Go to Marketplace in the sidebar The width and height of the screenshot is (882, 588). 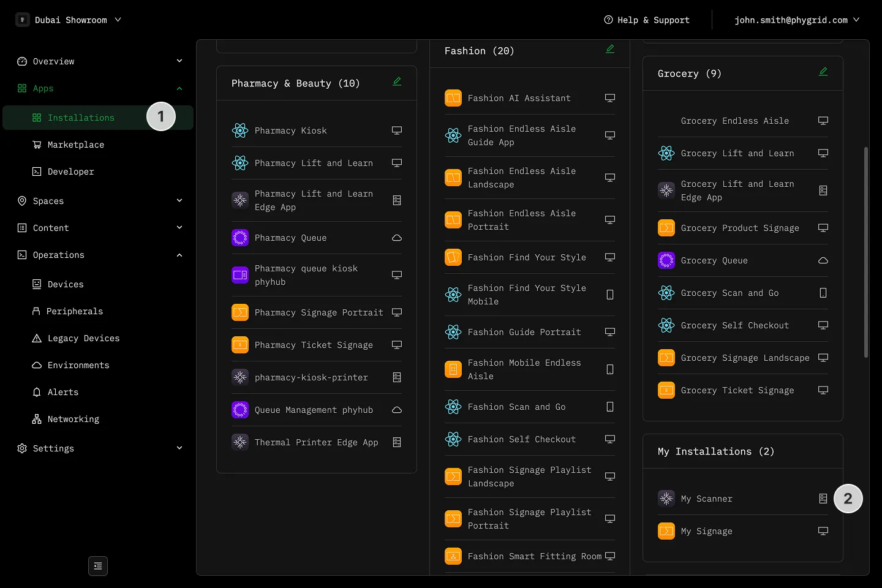pyautogui.click(x=76, y=145)
